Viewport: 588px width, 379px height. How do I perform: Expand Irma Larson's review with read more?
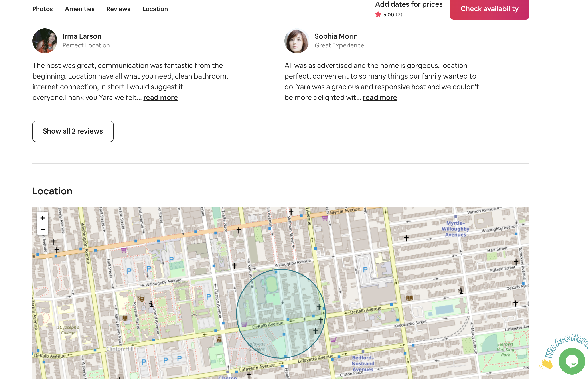coord(160,97)
